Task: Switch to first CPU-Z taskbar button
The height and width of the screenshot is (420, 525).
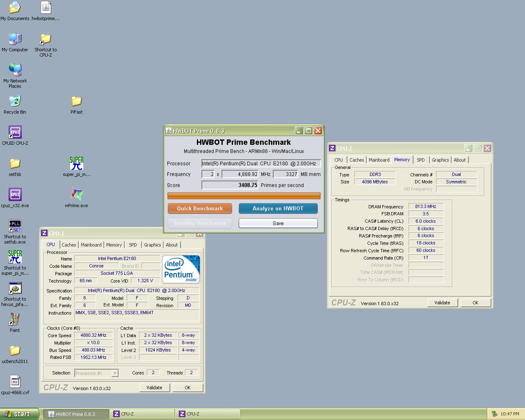Action: 142,414
